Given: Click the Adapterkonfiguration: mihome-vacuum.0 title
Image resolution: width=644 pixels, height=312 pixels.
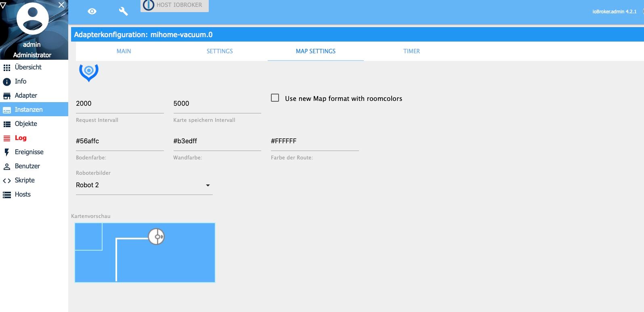Looking at the screenshot, I should point(143,35).
